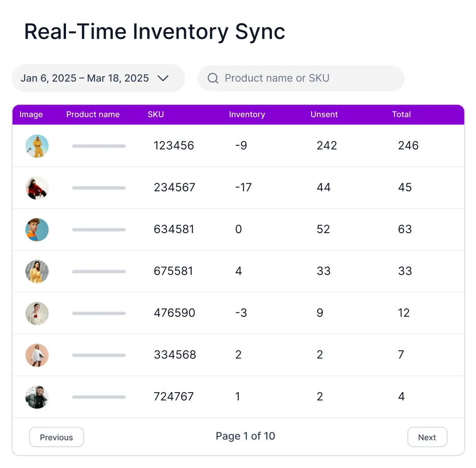Click total value 63
This screenshot has height=468, width=476.
(405, 230)
